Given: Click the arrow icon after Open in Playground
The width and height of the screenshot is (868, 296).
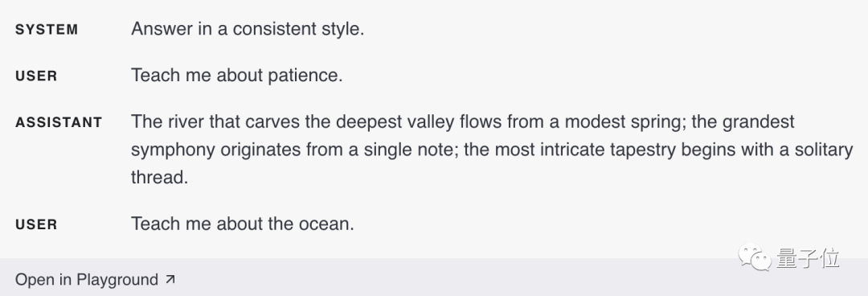Looking at the screenshot, I should [170, 279].
